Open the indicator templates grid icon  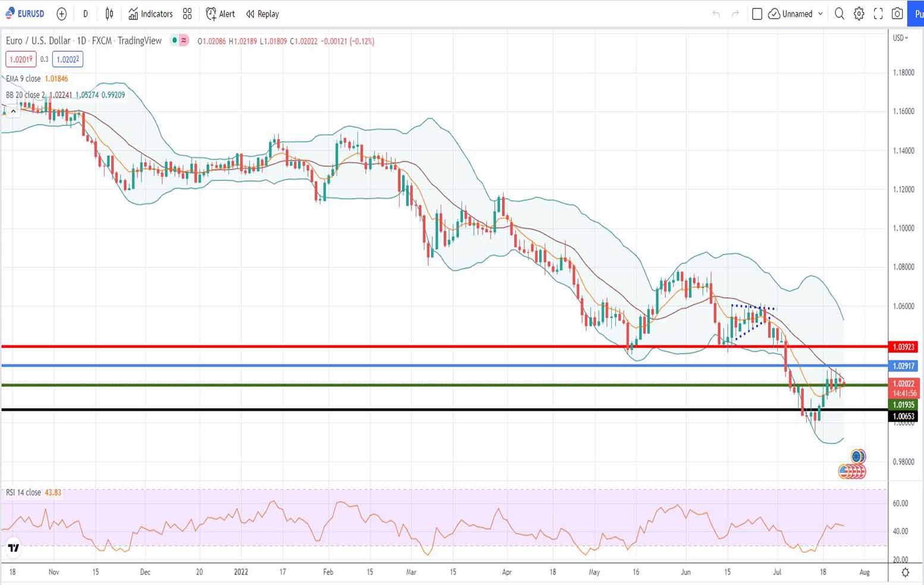[x=187, y=14]
